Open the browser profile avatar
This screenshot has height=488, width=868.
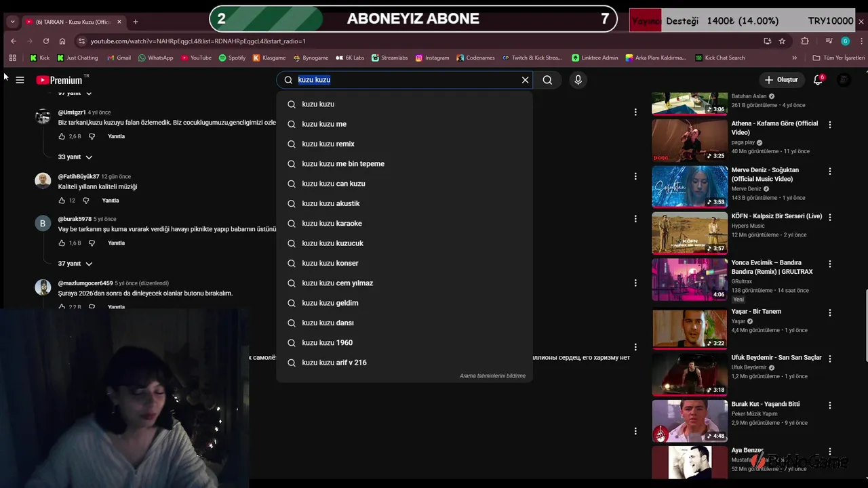[845, 41]
